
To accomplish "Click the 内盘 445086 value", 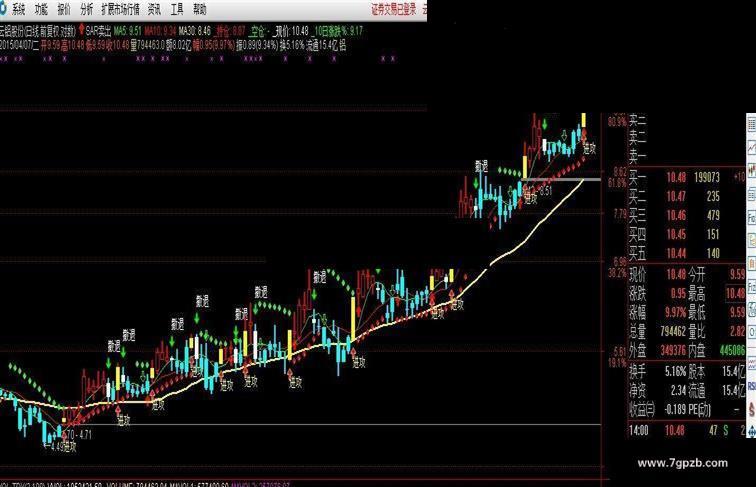I will pos(732,351).
